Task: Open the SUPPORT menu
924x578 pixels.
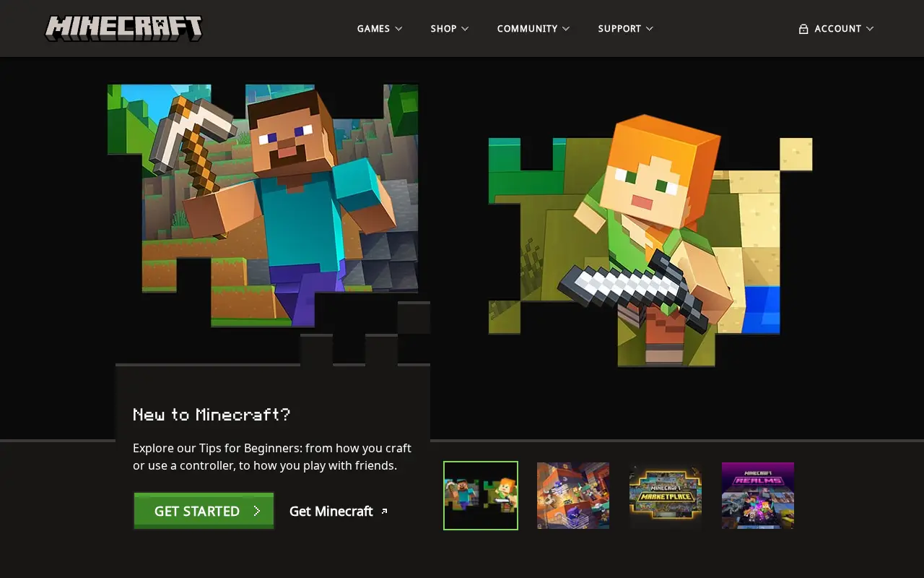Action: (x=619, y=29)
